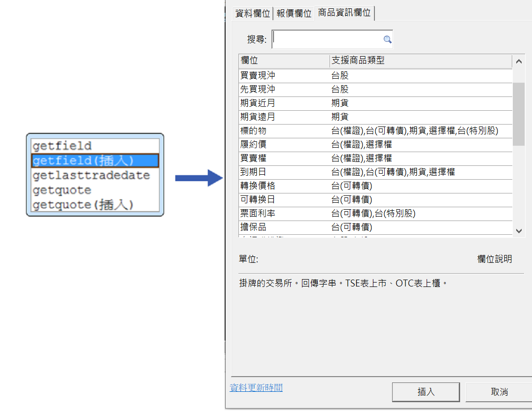This screenshot has height=412, width=532.
Task: Click the 取消 button
Action: 499,392
